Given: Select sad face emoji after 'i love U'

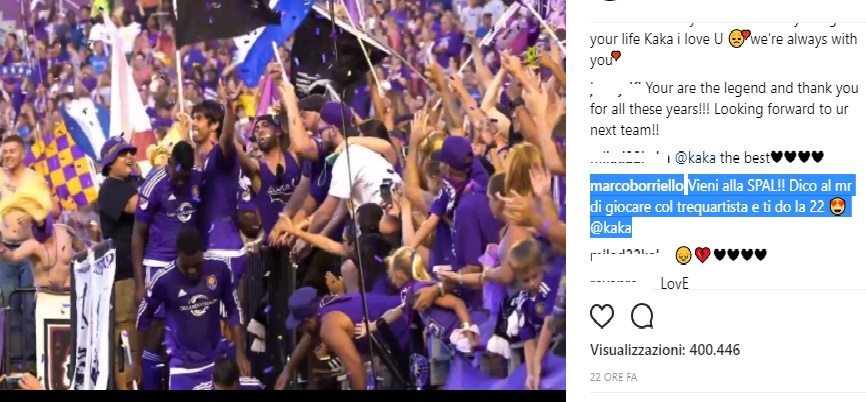Looking at the screenshot, I should [737, 40].
